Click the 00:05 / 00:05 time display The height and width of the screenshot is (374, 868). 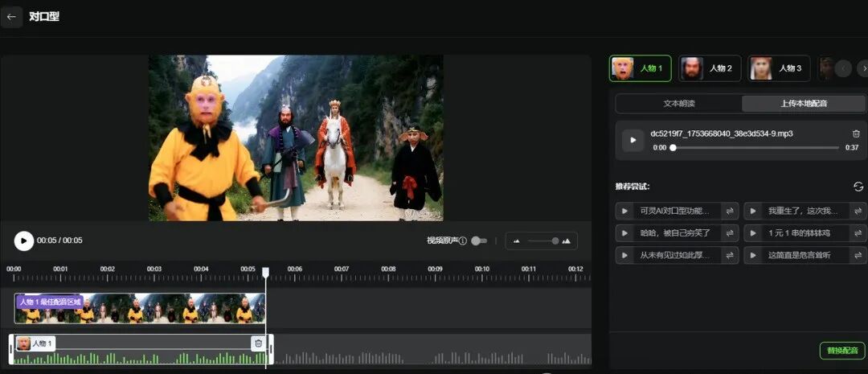59,240
